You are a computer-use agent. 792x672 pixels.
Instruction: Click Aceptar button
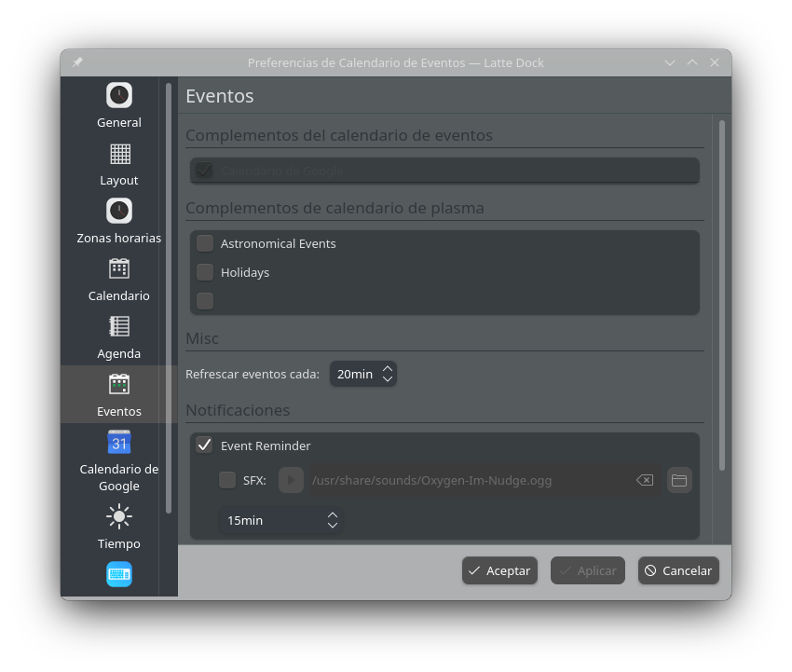click(x=499, y=570)
